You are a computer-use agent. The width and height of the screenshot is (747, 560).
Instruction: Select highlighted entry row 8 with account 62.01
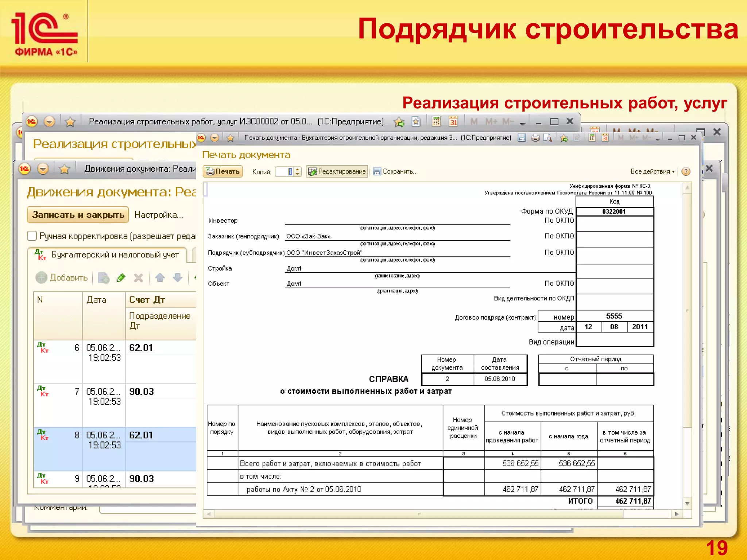[x=115, y=449]
